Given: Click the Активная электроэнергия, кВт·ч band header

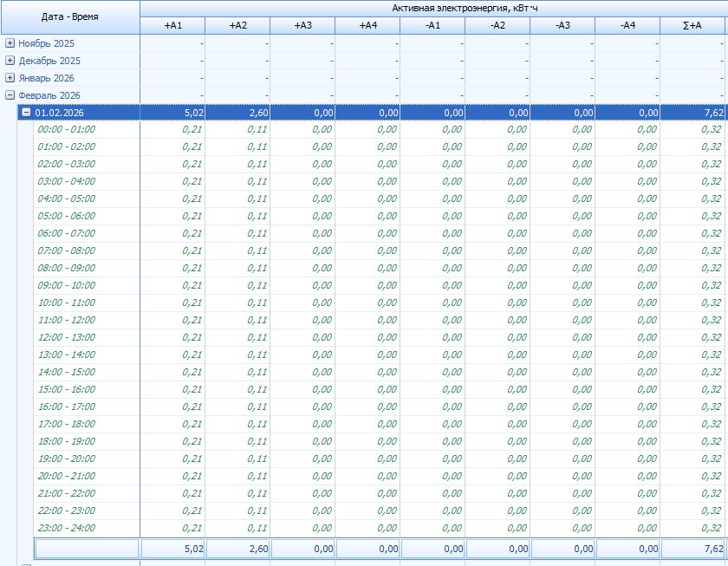Looking at the screenshot, I should 433,8.
